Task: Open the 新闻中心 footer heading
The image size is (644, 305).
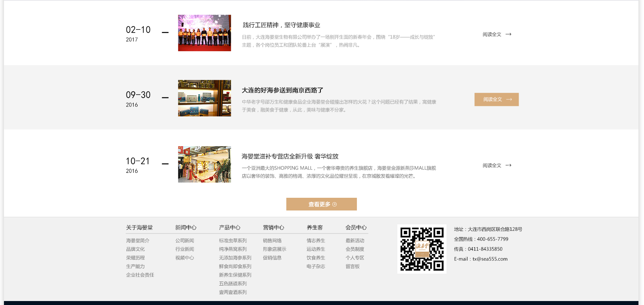Action: click(x=186, y=228)
